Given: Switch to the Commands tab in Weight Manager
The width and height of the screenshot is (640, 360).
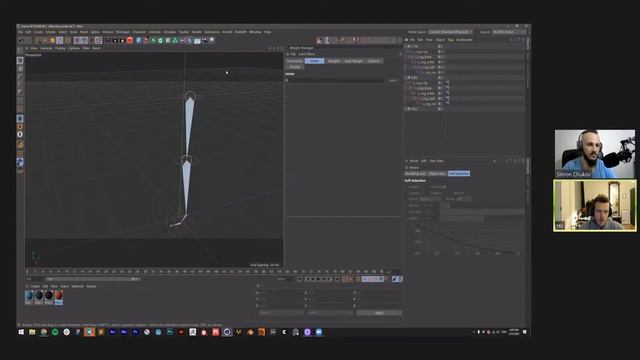Looking at the screenshot, I should [294, 61].
